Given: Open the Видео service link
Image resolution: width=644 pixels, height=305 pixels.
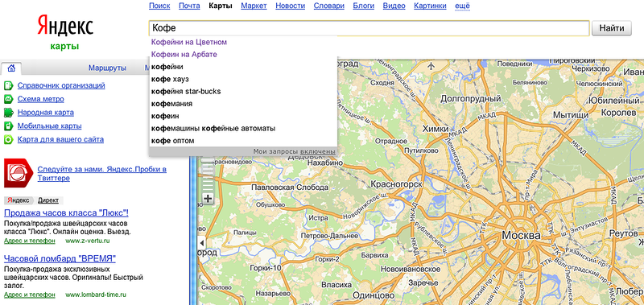Looking at the screenshot, I should 394,6.
